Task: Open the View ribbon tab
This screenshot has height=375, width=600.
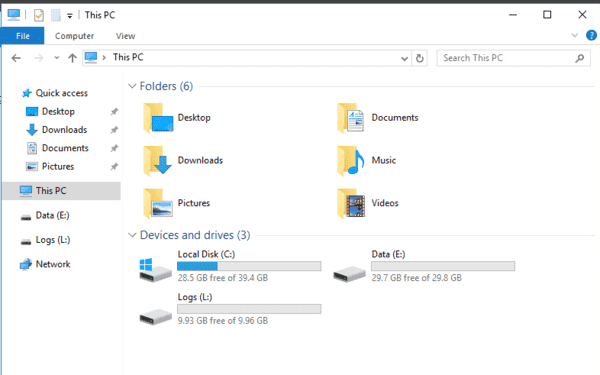Action: pos(126,36)
